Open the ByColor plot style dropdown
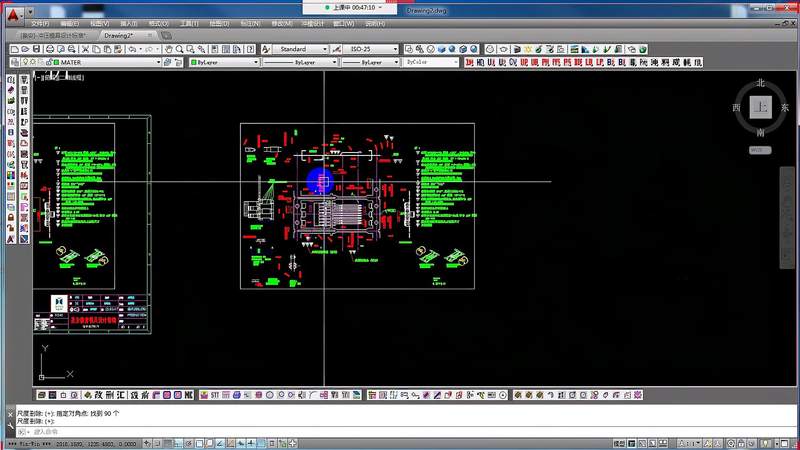 pos(431,62)
